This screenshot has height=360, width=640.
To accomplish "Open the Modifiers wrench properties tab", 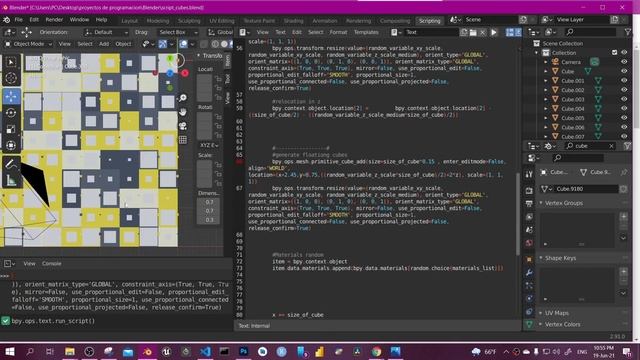I will pyautogui.click(x=529, y=272).
